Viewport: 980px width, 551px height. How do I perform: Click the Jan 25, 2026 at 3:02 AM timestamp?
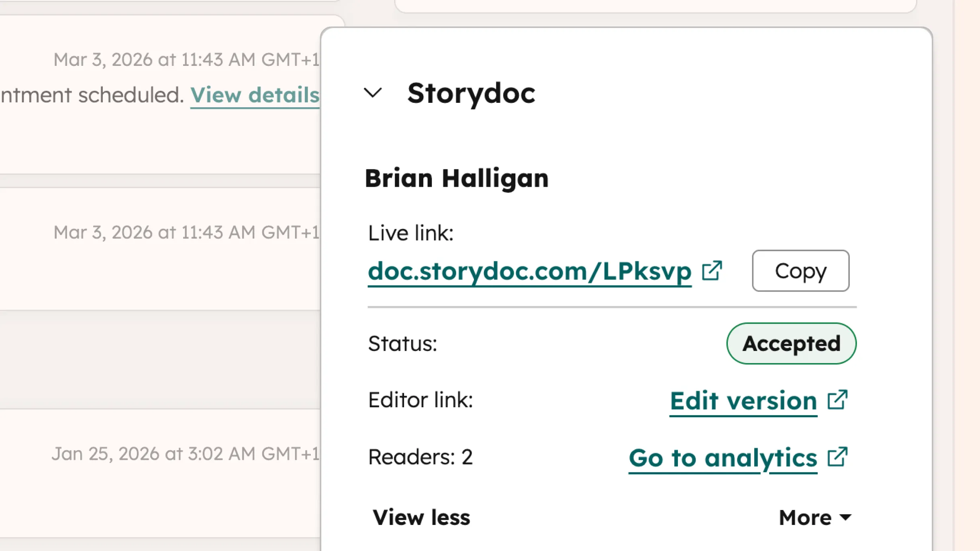point(186,454)
